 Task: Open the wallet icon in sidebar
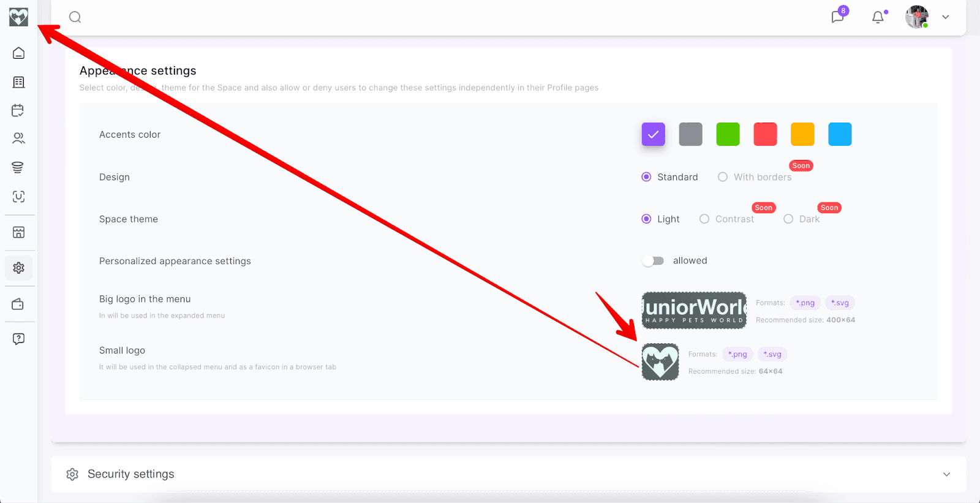pyautogui.click(x=18, y=304)
